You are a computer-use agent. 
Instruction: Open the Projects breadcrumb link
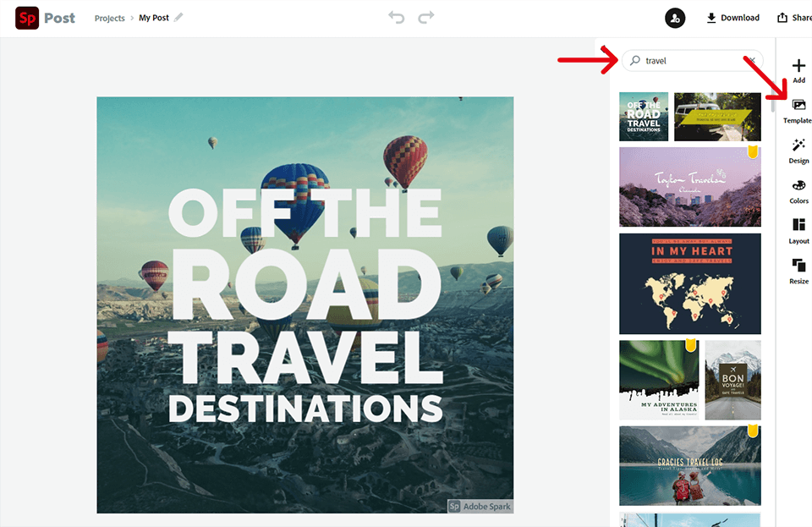tap(109, 18)
